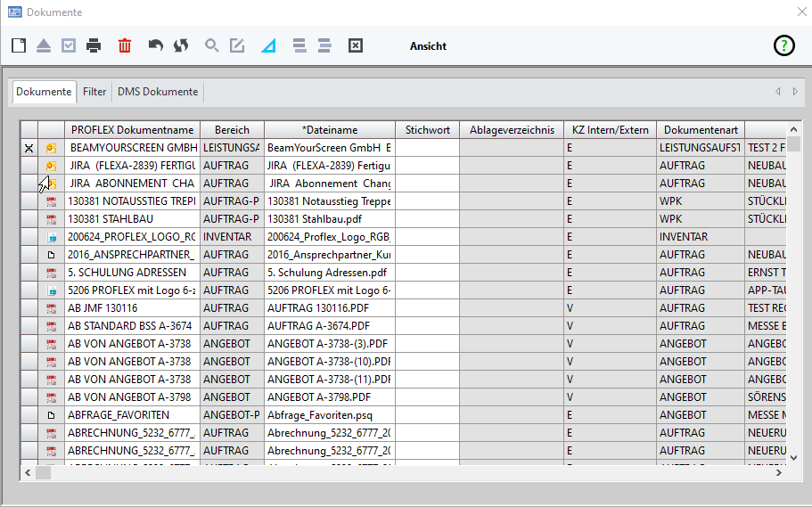Image resolution: width=812 pixels, height=507 pixels.
Task: Click the Ansicht button
Action: point(428,46)
